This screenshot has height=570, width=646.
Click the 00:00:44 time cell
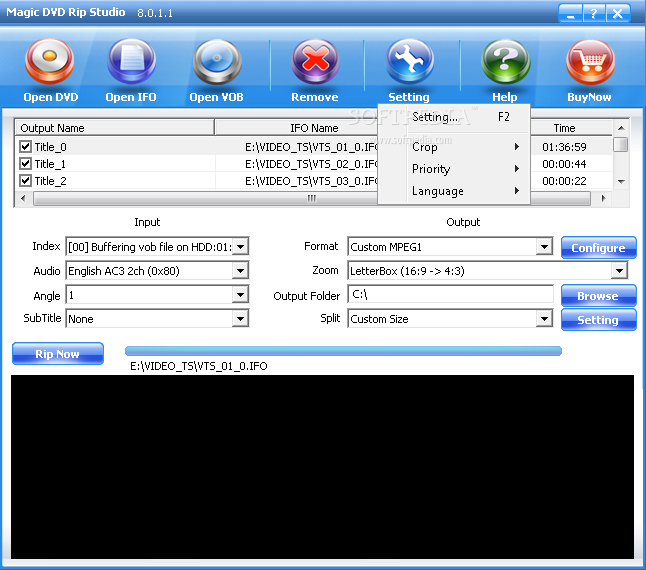[564, 164]
